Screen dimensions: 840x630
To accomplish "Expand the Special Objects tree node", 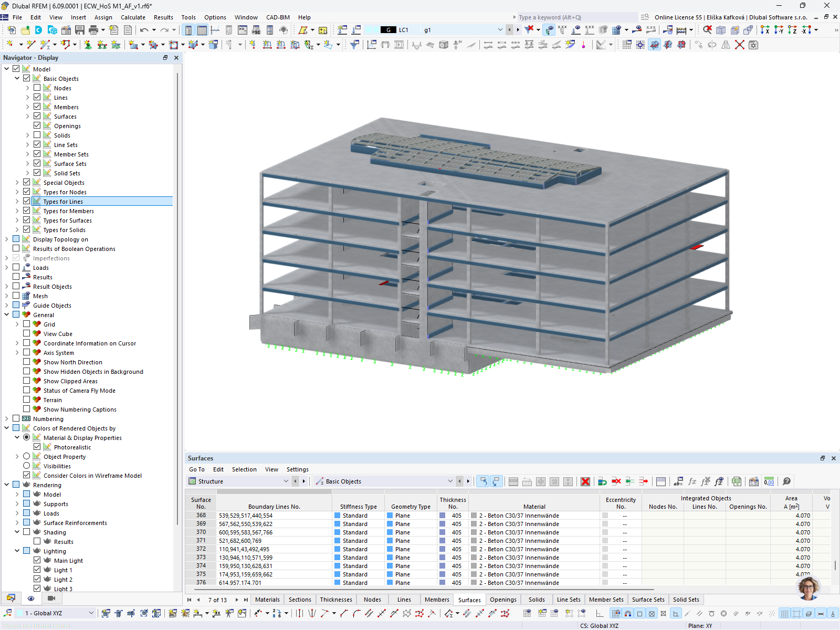I will tap(17, 182).
